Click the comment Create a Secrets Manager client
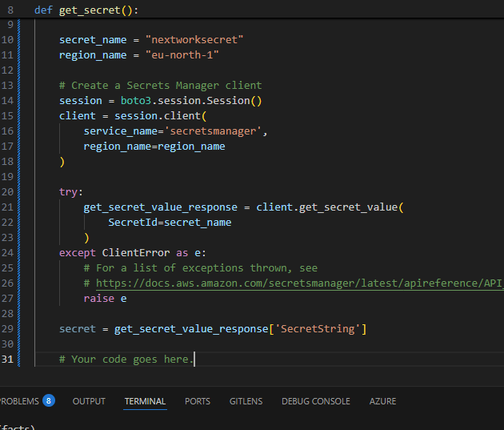The height and width of the screenshot is (430, 504). (x=160, y=86)
